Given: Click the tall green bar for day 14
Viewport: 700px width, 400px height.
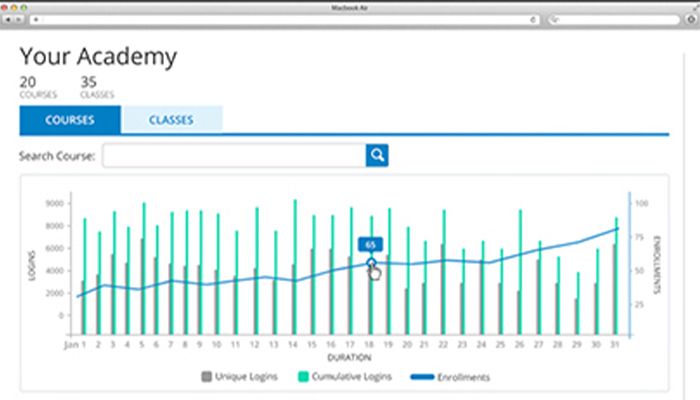Looking at the screenshot, I should click(295, 267).
